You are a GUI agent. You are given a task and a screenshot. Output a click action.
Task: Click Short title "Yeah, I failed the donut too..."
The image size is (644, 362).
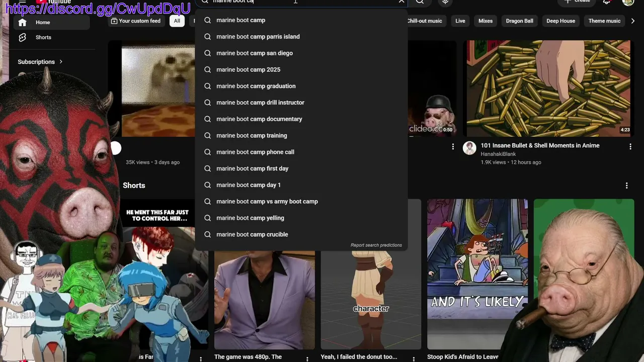(x=359, y=357)
